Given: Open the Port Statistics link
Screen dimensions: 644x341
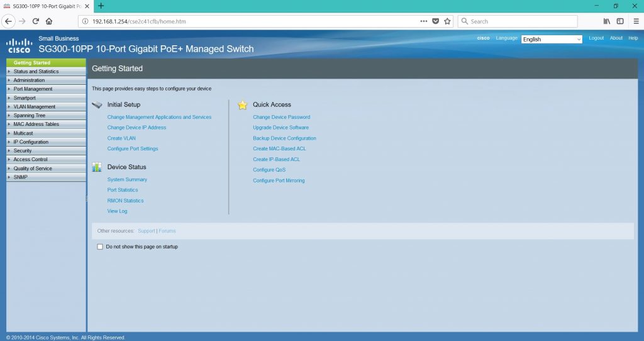Looking at the screenshot, I should [123, 190].
